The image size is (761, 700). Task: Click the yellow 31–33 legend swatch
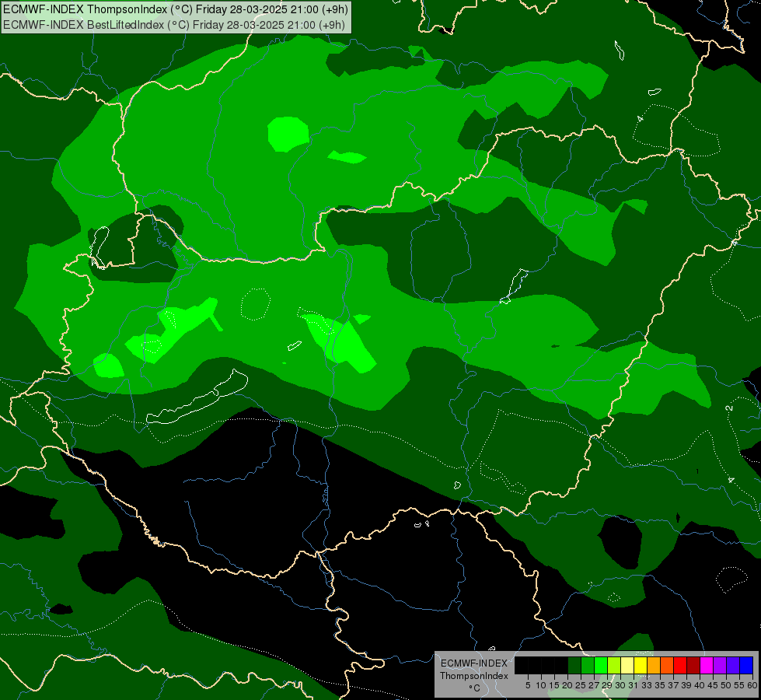coord(641,665)
